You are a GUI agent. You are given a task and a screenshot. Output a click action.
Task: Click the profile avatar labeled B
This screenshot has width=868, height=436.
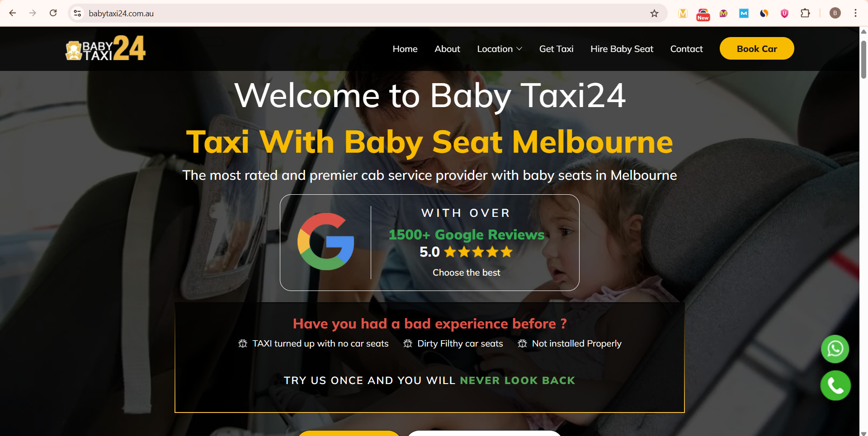[835, 13]
